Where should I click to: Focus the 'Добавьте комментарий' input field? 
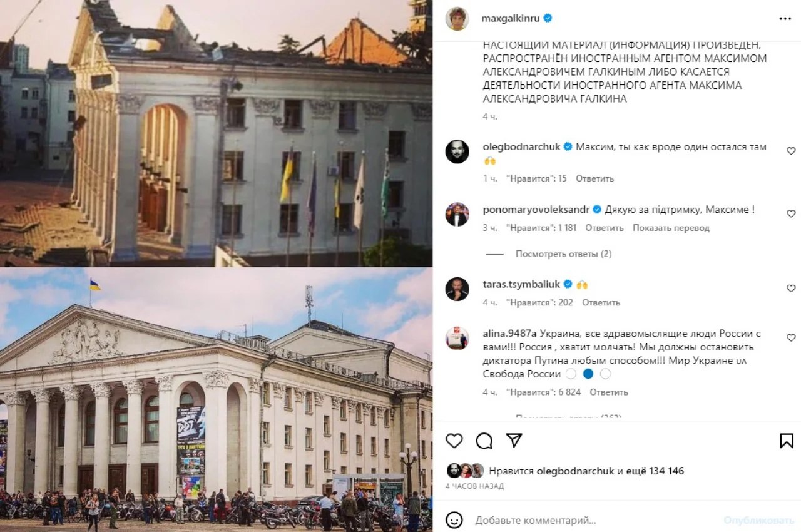(594, 520)
